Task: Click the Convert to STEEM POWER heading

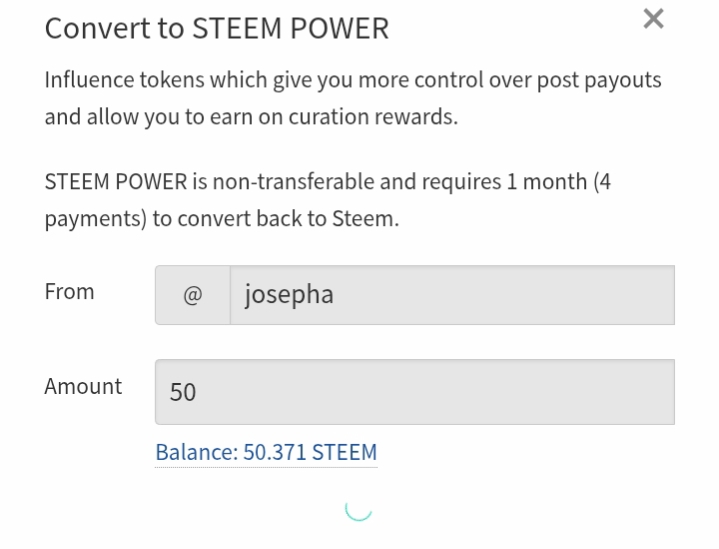Action: pyautogui.click(x=216, y=28)
